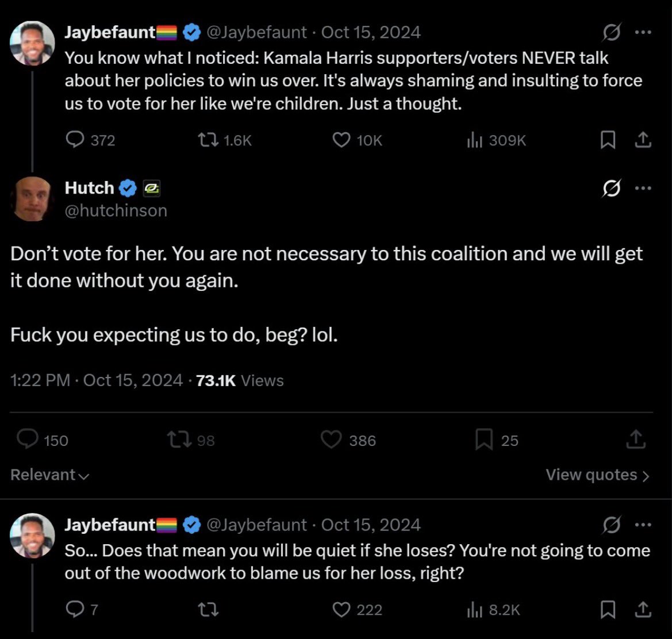This screenshot has height=639, width=672.
Task: Bookmark Hutch's tweet with 25 bookmarks
Action: 484,440
